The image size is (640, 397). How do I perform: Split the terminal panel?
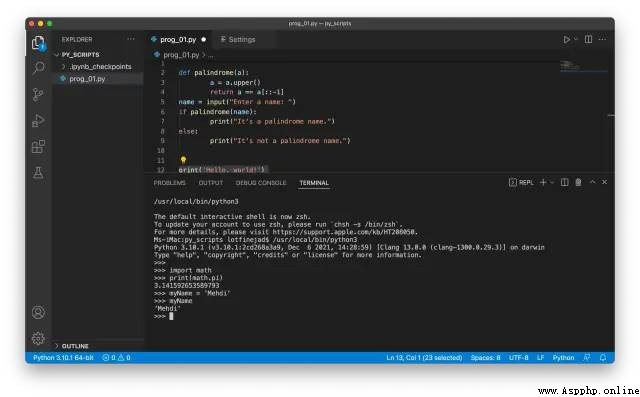pyautogui.click(x=564, y=182)
